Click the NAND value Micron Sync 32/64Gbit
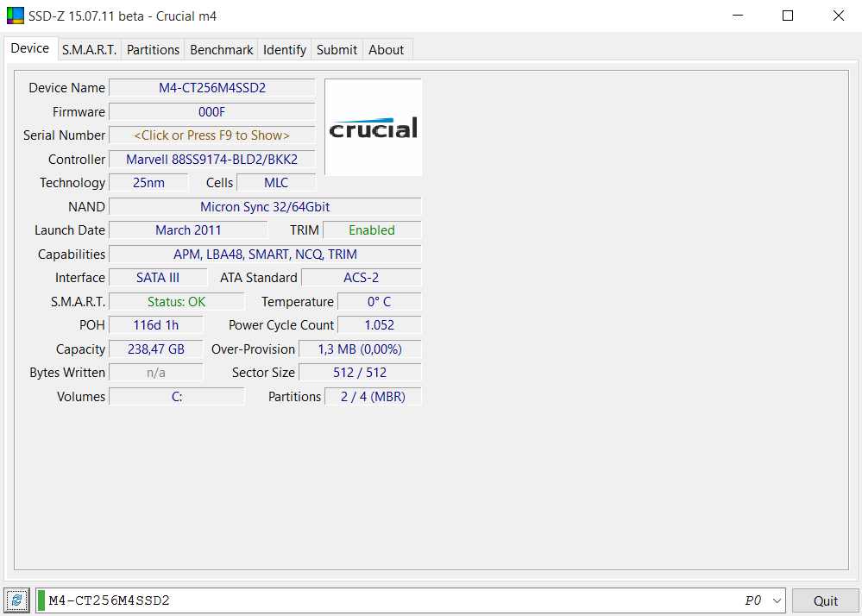Image resolution: width=862 pixels, height=616 pixels. [x=265, y=207]
